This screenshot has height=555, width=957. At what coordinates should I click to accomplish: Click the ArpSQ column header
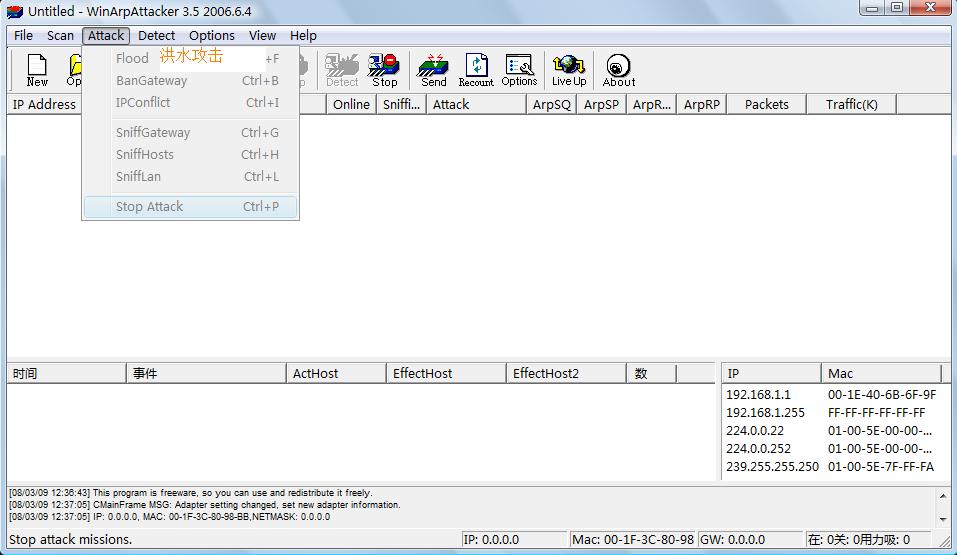[552, 104]
